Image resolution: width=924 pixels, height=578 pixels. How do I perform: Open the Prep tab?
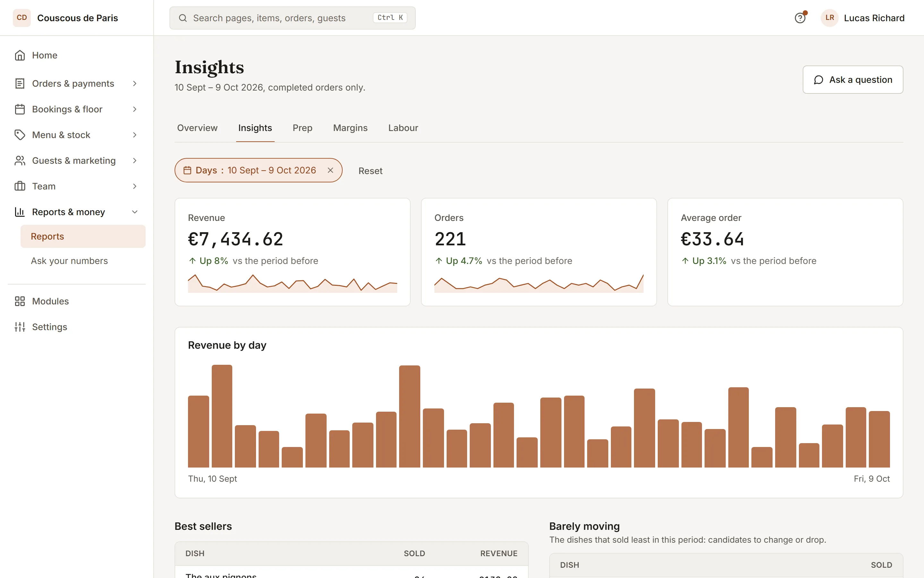point(303,128)
